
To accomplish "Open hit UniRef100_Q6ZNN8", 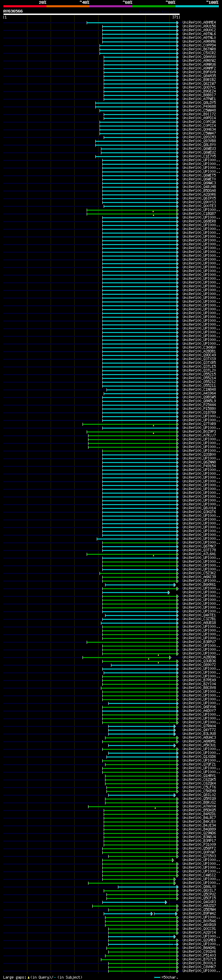I will (x=199, y=462).
